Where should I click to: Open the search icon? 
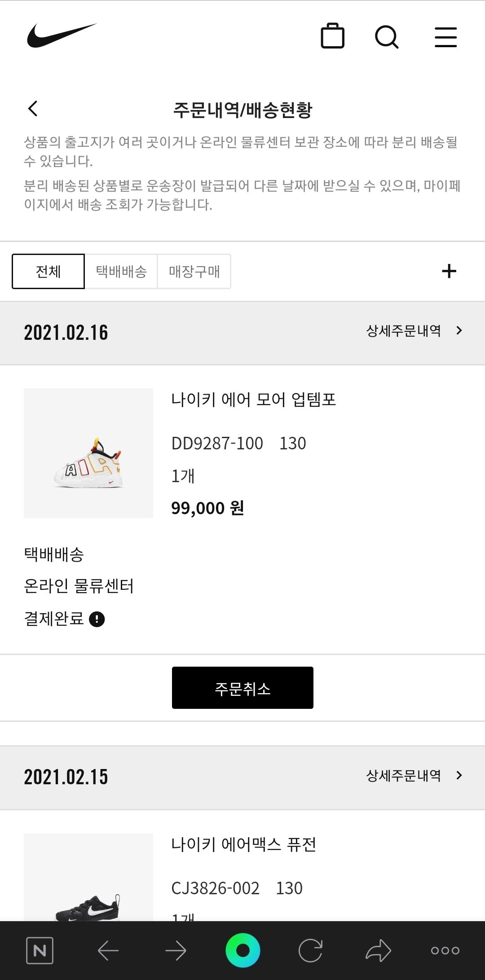[387, 37]
